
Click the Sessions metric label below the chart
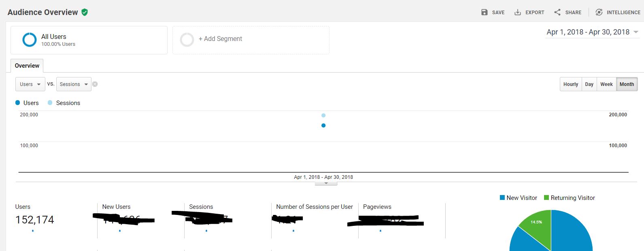201,207
